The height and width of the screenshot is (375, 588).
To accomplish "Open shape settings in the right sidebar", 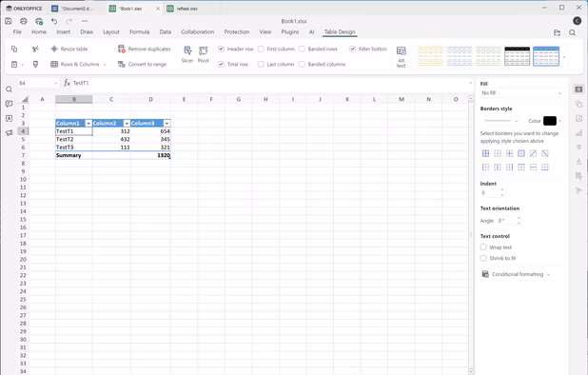I will tap(578, 104).
